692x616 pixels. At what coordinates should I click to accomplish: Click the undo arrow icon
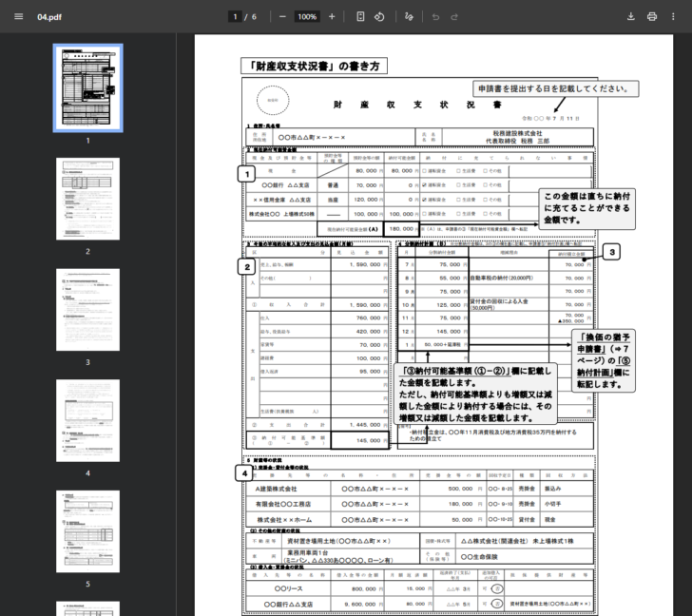435,17
